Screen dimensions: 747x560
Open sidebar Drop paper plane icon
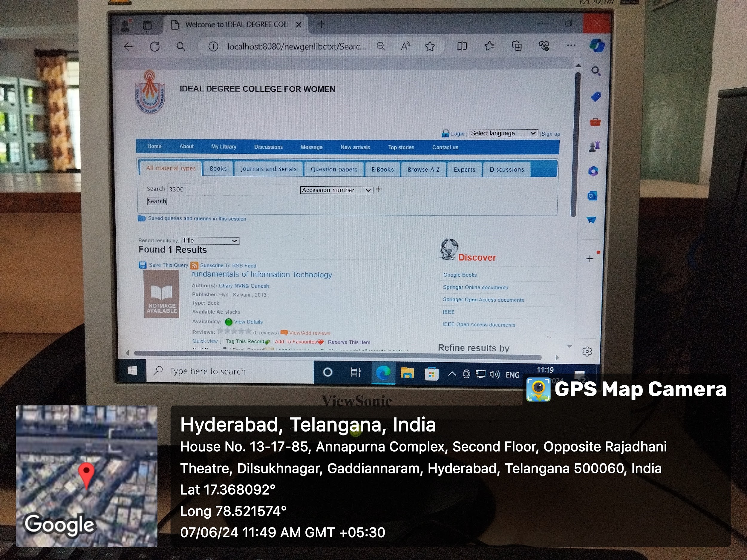(x=591, y=220)
